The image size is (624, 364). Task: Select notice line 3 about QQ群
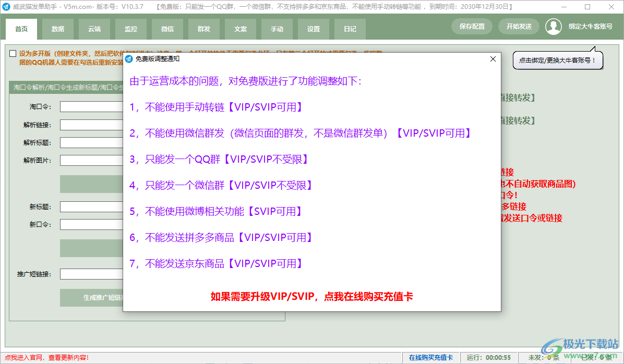(219, 159)
